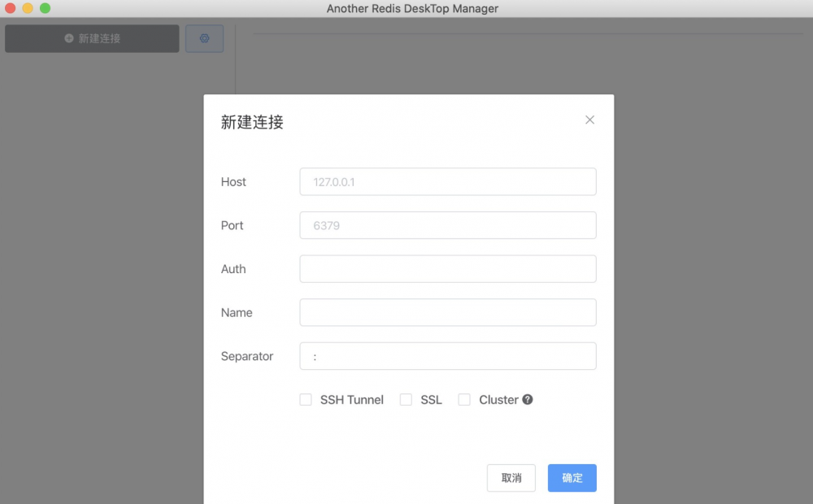
Task: Click into the Auth input field
Action: coord(448,268)
